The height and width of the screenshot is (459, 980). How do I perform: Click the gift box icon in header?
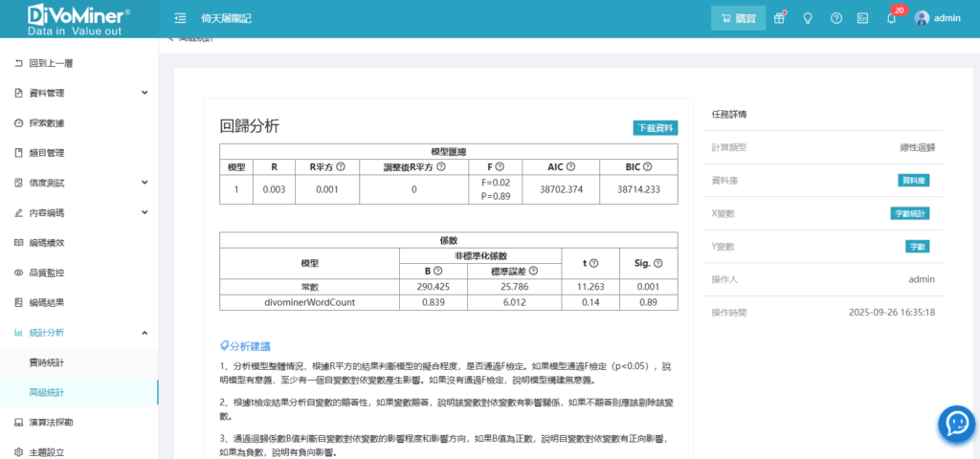(x=779, y=18)
